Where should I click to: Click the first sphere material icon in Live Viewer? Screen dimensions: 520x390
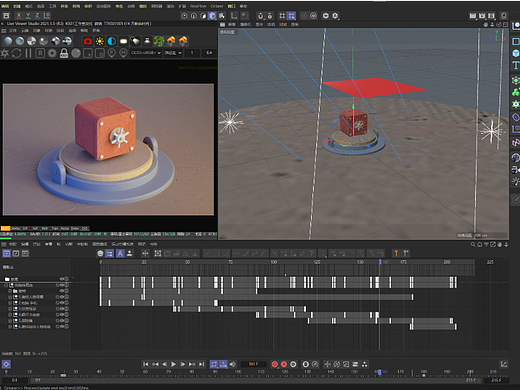(8, 41)
